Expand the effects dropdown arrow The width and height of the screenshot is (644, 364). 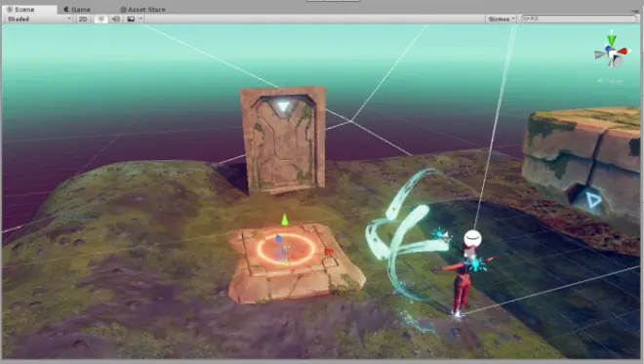pyautogui.click(x=141, y=19)
